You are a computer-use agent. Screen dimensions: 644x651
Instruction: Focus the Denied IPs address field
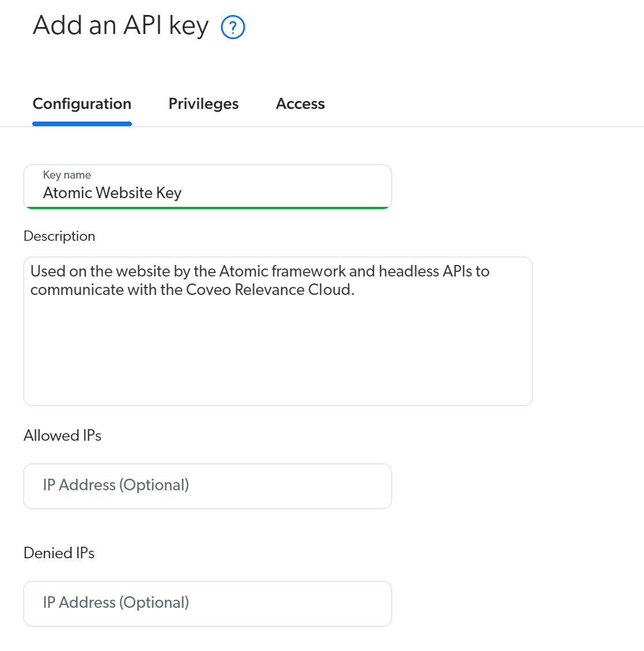(x=207, y=603)
